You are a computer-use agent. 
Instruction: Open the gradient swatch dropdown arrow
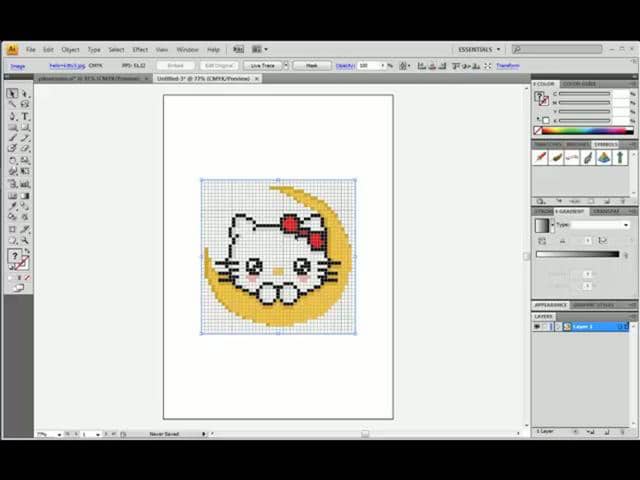tap(553, 225)
